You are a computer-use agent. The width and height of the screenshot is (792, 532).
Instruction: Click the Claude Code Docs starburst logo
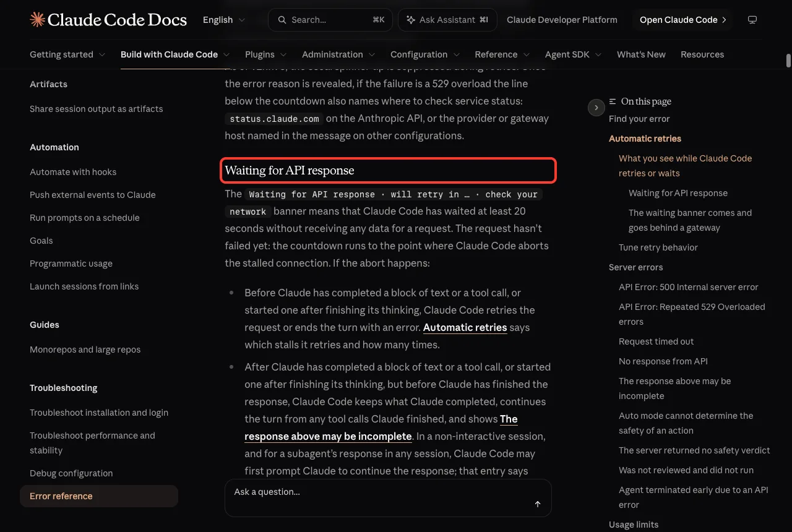[37, 20]
